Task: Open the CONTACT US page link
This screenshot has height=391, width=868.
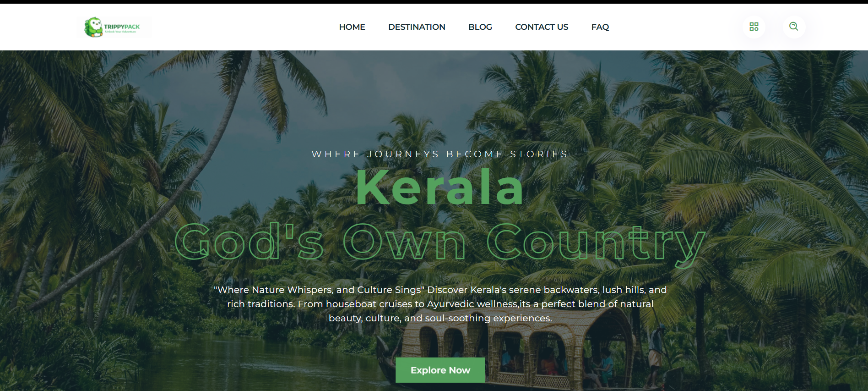Action: tap(542, 27)
